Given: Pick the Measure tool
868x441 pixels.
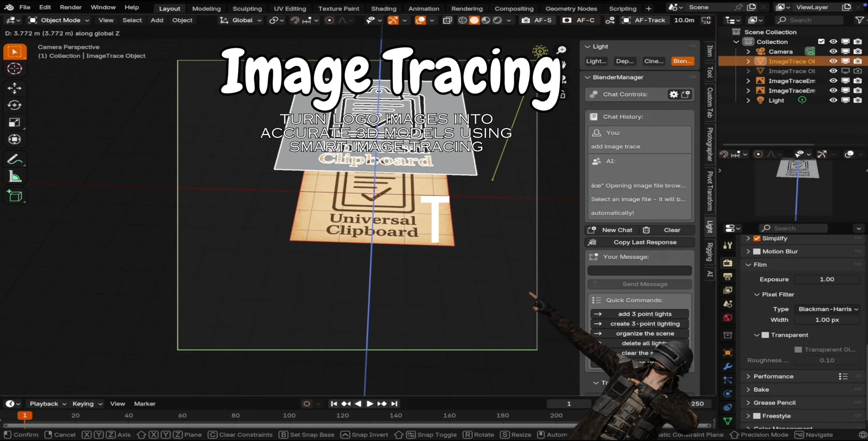Looking at the screenshot, I should pyautogui.click(x=15, y=177).
